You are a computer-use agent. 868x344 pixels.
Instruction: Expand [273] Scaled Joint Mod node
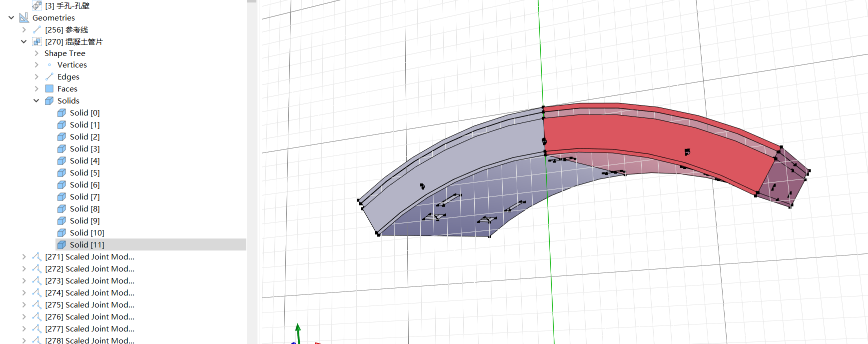[24, 280]
